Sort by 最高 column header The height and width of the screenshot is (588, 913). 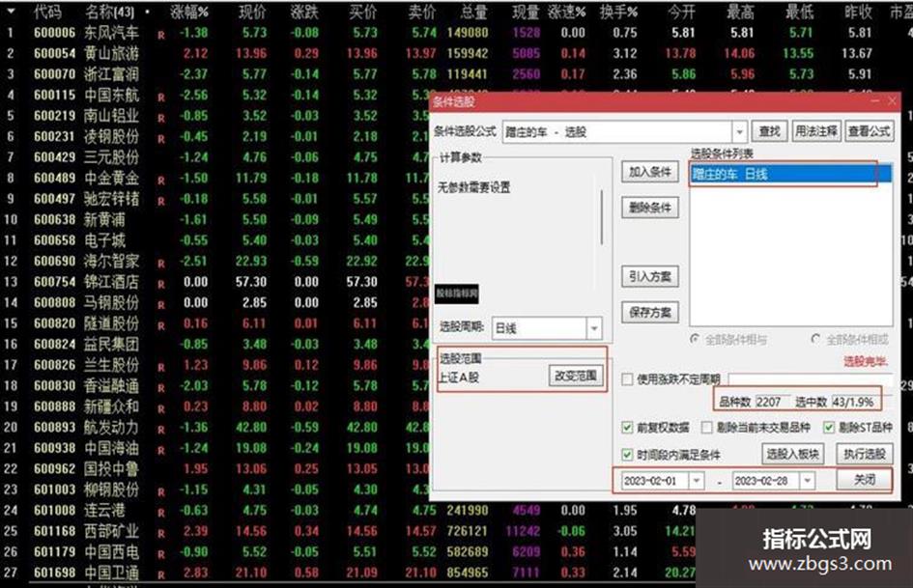741,11
